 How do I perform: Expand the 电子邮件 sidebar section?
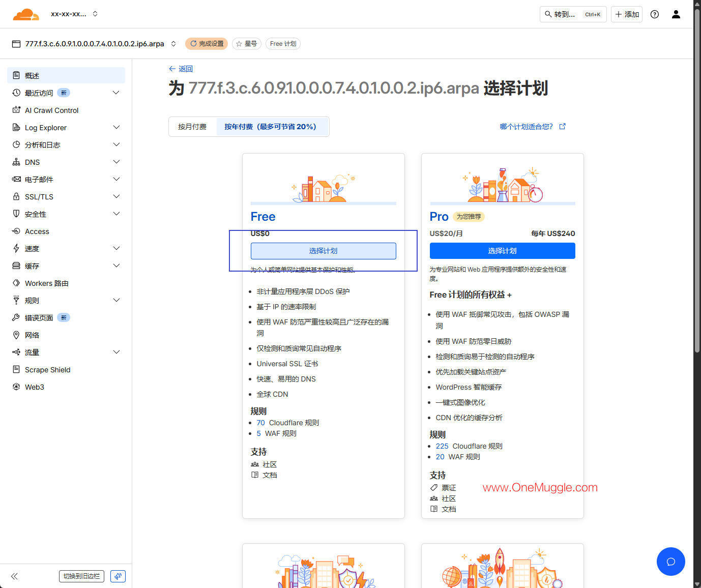point(116,179)
